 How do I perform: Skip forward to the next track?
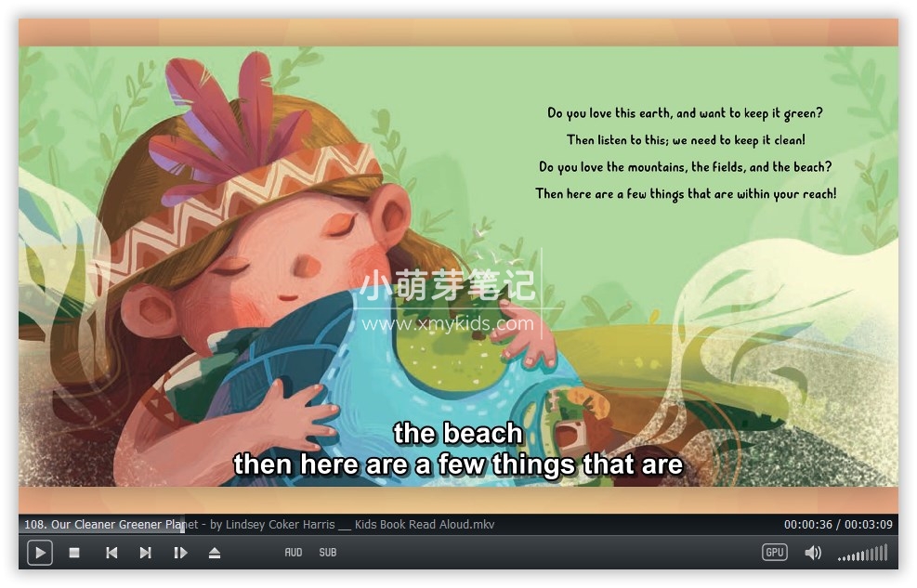146,553
